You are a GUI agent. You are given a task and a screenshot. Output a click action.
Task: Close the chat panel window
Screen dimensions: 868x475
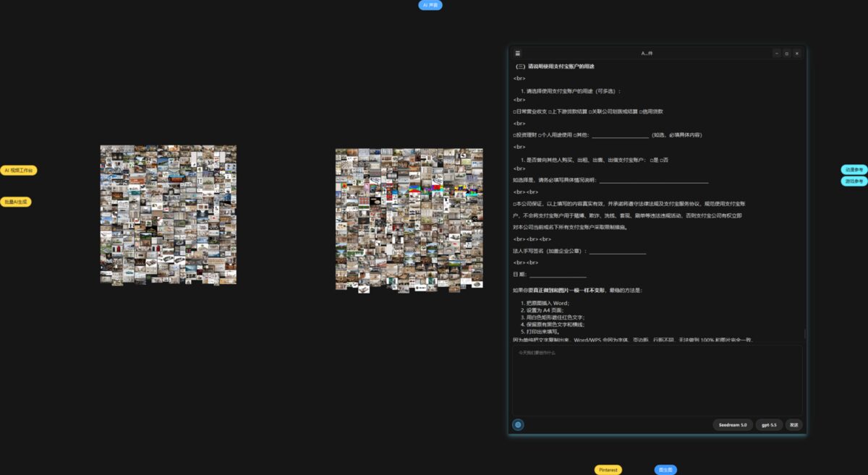tap(796, 54)
